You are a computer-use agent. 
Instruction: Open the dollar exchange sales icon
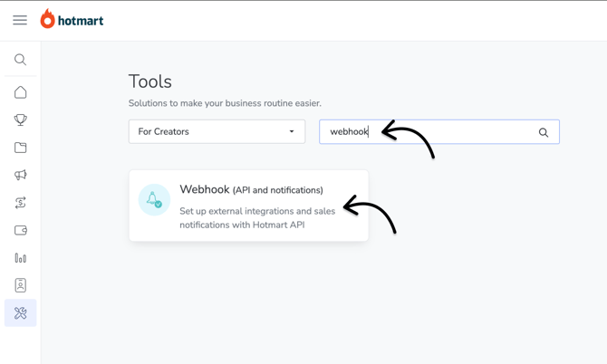click(x=20, y=202)
